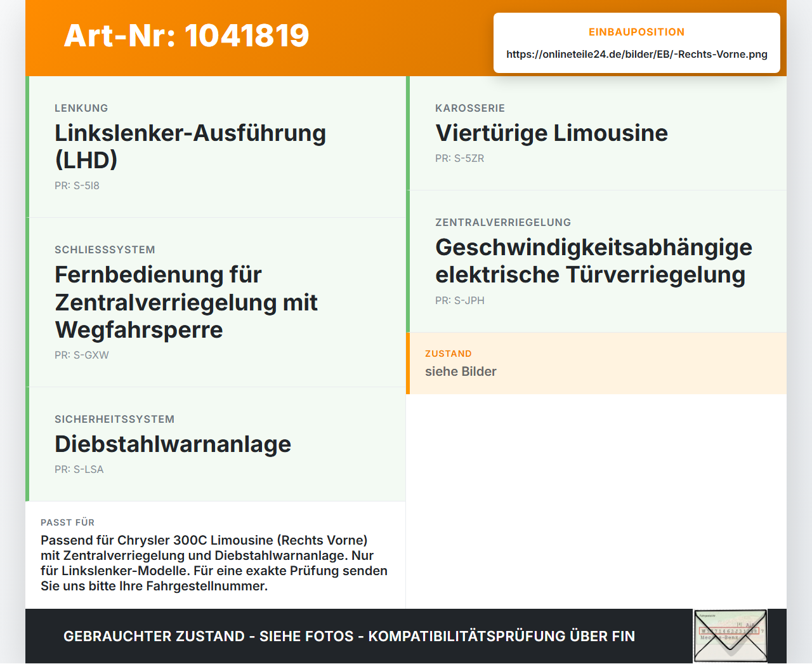Click the Sicherheitssystem category label
This screenshot has height=664, width=812.
[114, 419]
